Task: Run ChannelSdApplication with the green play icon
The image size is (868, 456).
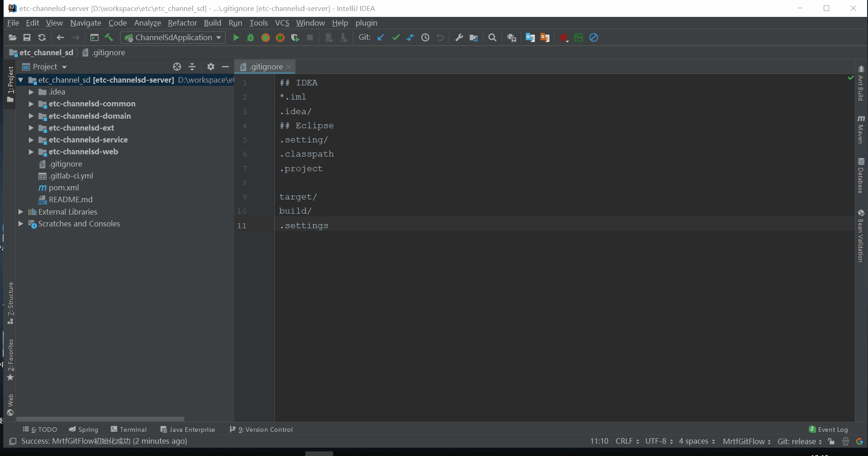Action: [236, 37]
